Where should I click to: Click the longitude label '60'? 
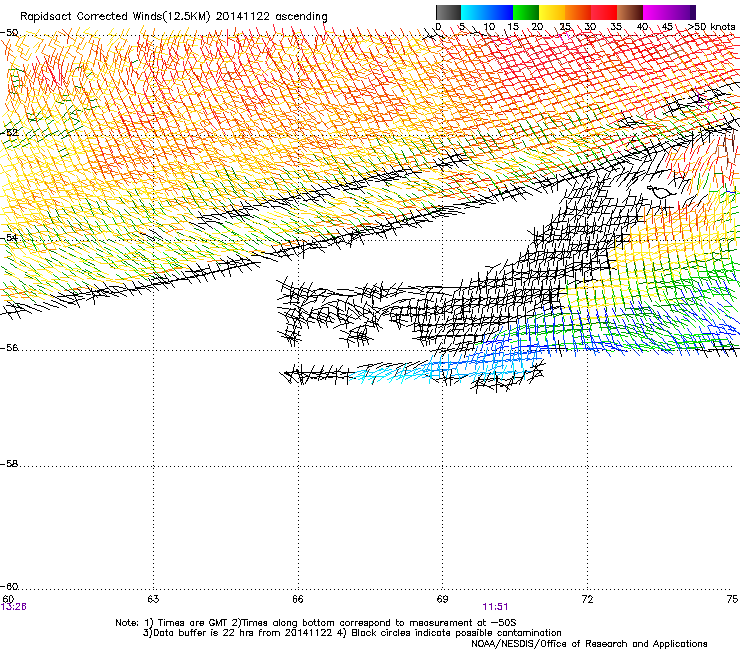coord(8,599)
